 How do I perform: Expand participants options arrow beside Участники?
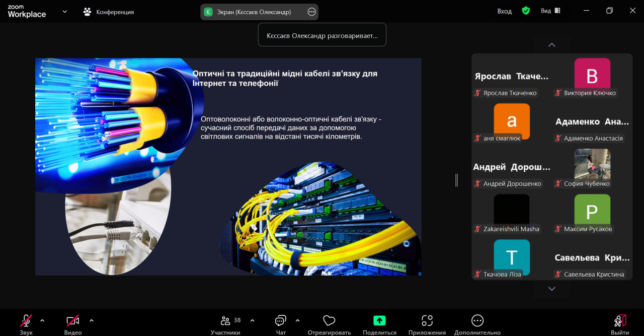[x=252, y=320]
